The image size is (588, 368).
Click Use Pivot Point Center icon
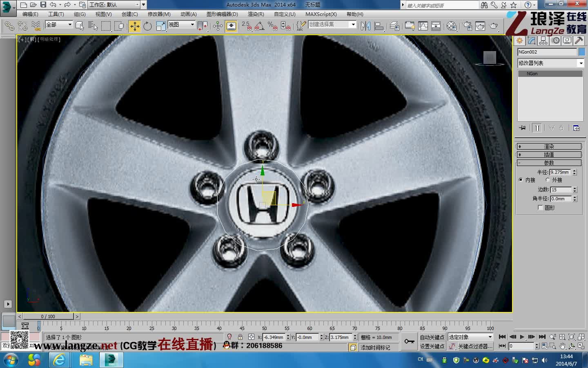pos(203,26)
